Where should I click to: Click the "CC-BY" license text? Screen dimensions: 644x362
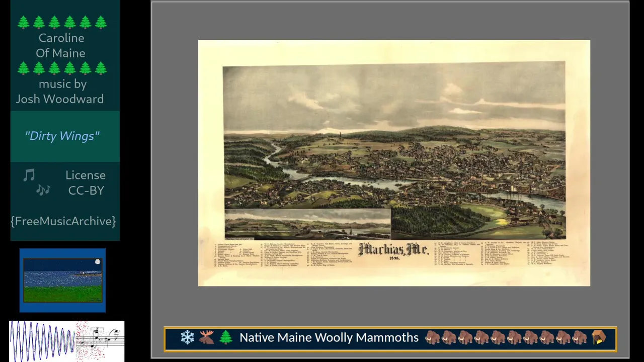tap(86, 191)
